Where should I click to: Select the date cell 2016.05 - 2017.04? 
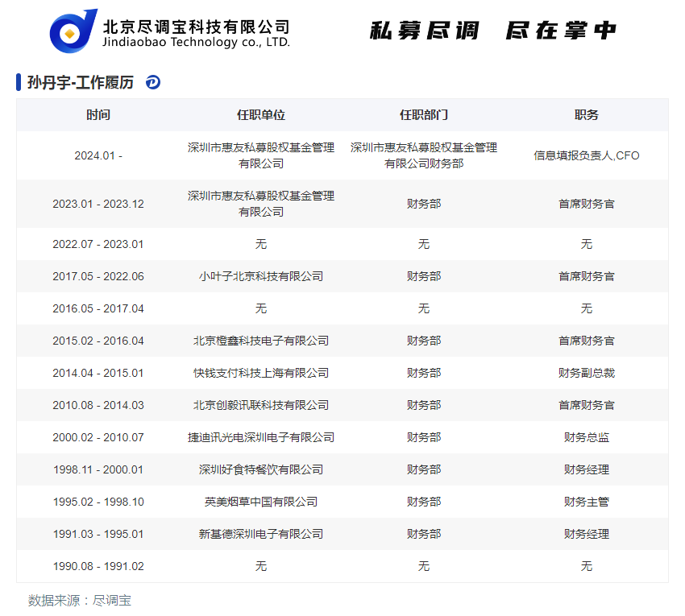click(98, 308)
